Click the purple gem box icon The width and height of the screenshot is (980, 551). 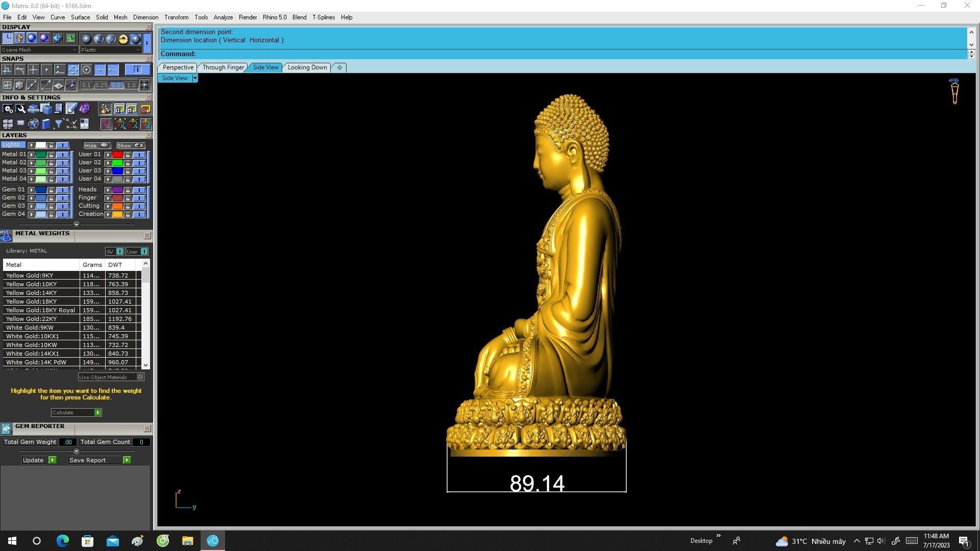coord(84,109)
